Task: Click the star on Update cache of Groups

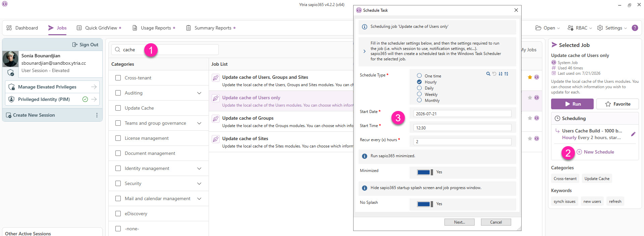Action: click(x=530, y=118)
